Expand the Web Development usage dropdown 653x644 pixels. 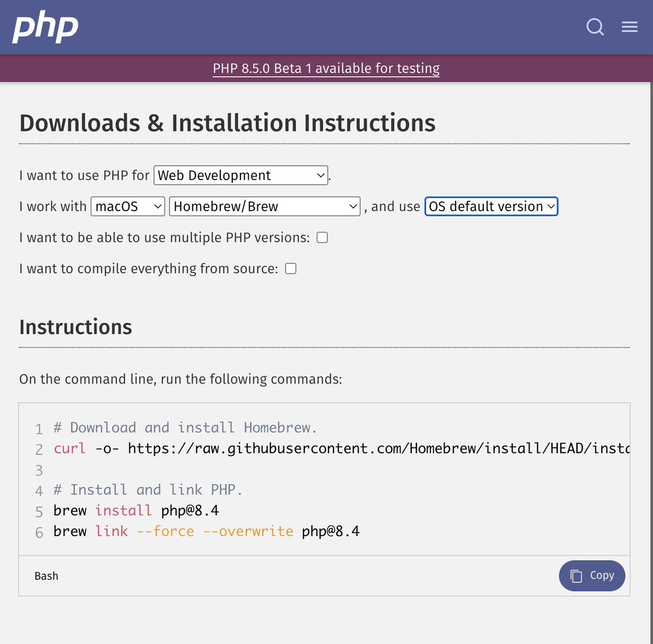coord(241,175)
